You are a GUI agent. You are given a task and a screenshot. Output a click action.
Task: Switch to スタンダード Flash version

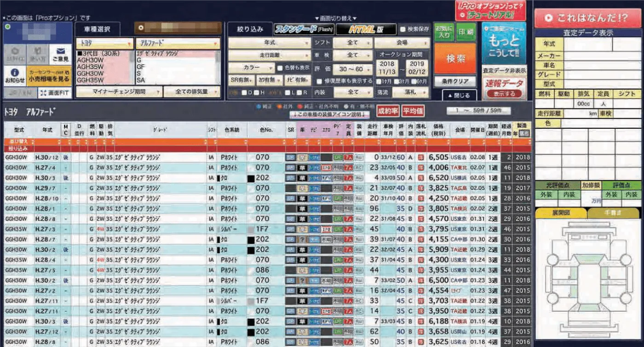tap(304, 29)
